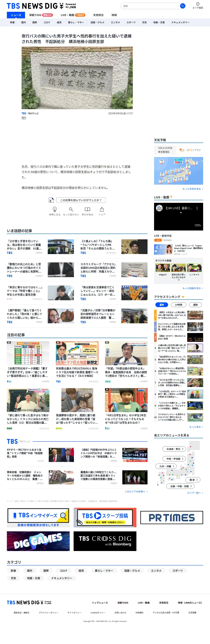Viewport: 210px width, 644px height.
Task: Open the 北海道・東北 area news
Action: coord(174,449)
